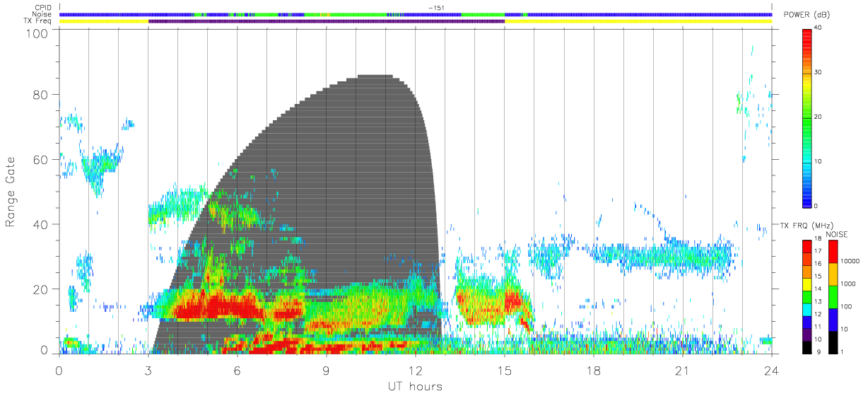Click the red top segment of TX FRQ colorbar
This screenshot has height=401, width=868.
point(807,247)
